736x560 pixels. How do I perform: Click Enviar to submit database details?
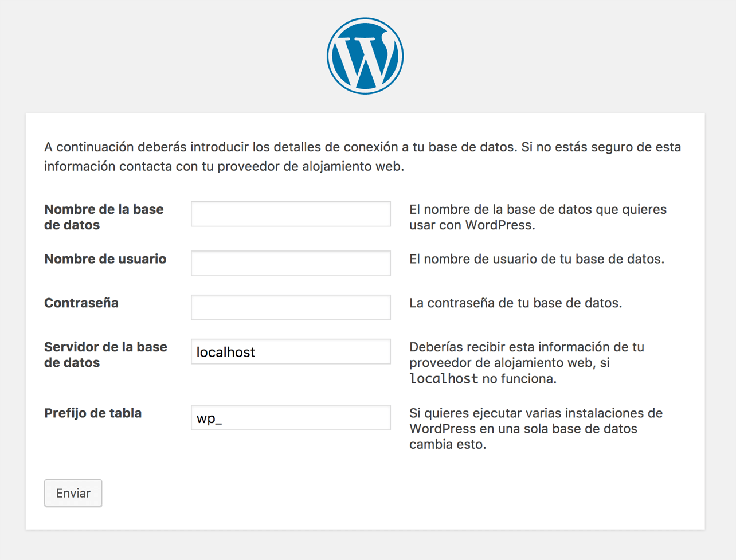click(73, 492)
